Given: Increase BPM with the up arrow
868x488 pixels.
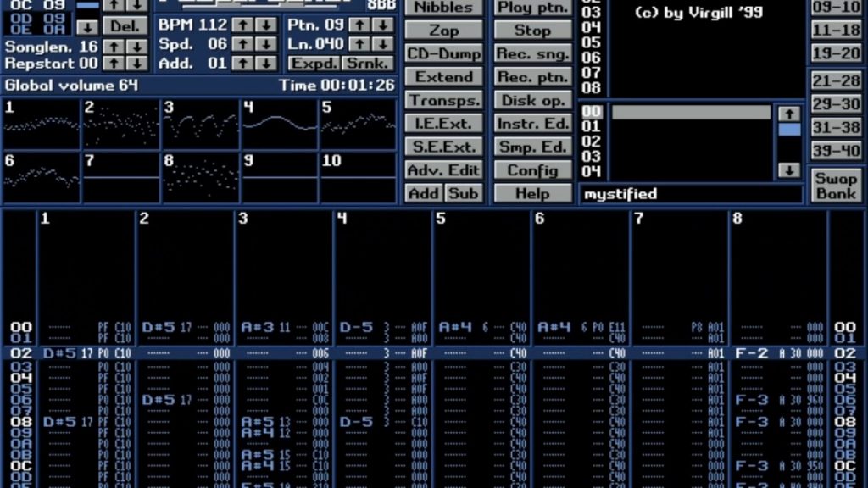Looking at the screenshot, I should 242,25.
